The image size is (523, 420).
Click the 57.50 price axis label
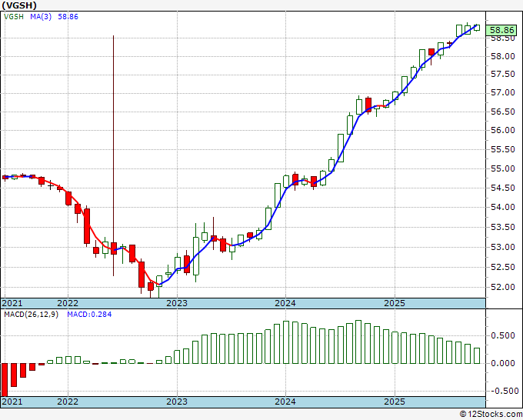click(x=503, y=74)
